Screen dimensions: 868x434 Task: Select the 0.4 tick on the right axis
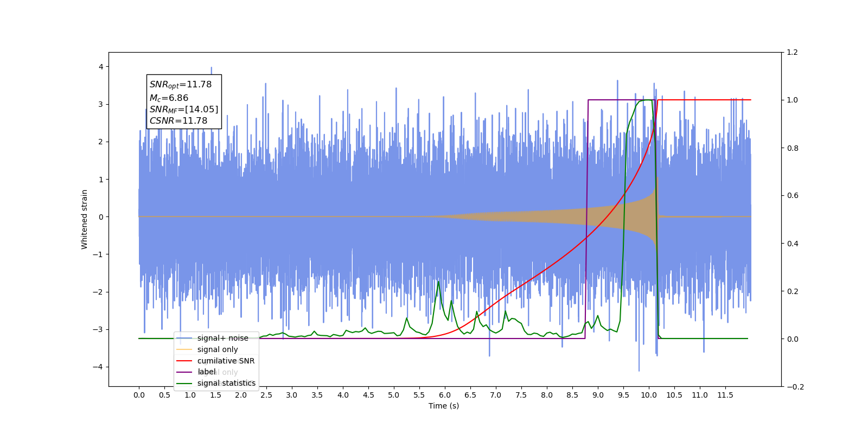(793, 244)
